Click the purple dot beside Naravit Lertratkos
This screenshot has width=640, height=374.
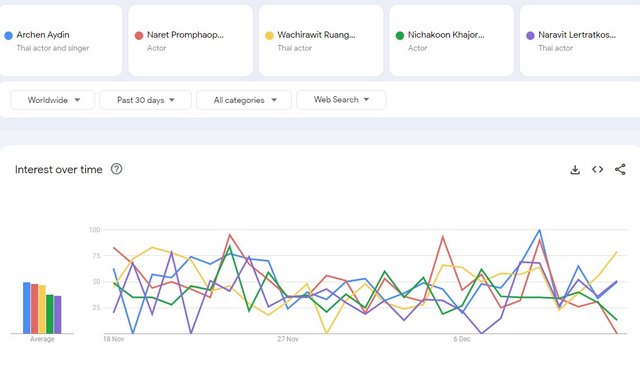[x=530, y=36]
